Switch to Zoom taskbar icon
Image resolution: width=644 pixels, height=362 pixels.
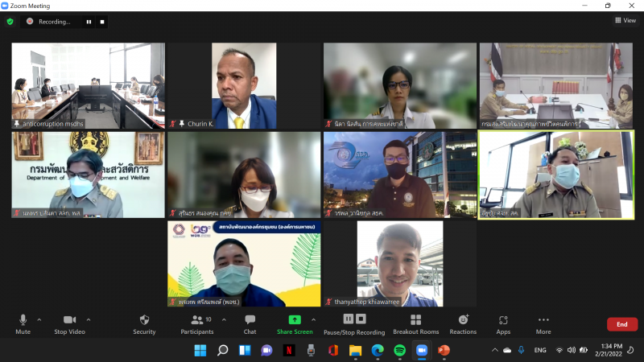tap(422, 350)
